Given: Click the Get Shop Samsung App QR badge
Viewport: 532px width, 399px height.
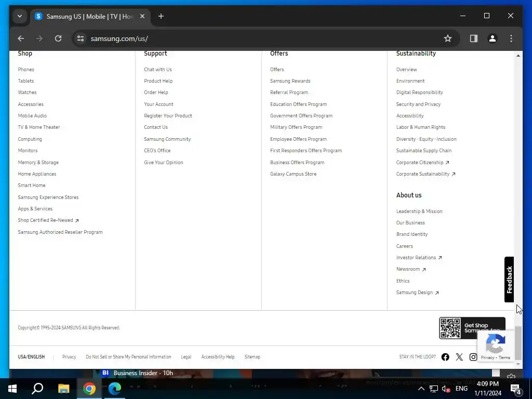Looking at the screenshot, I should [x=472, y=328].
